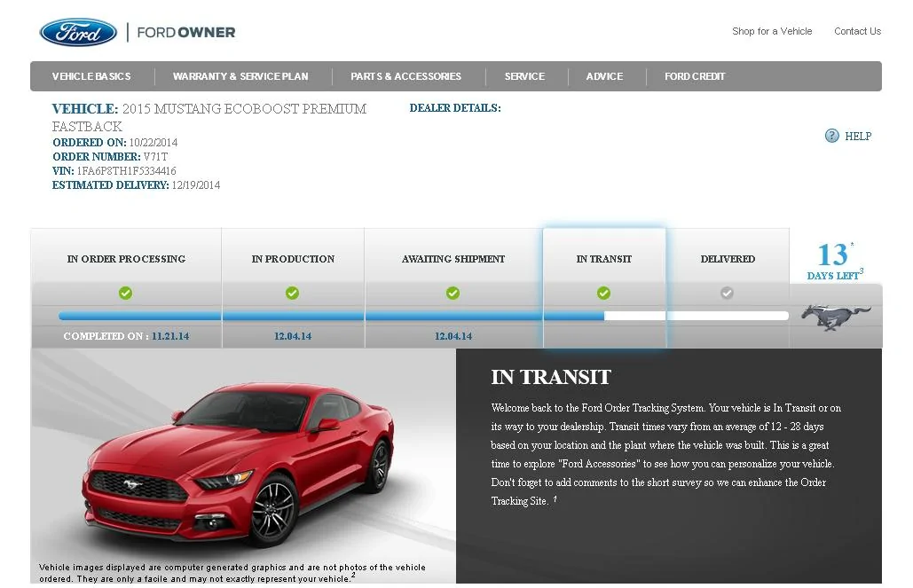The image size is (913, 588).
Task: Click the VIN 1FA6P8TH1F5334416
Action: [126, 170]
